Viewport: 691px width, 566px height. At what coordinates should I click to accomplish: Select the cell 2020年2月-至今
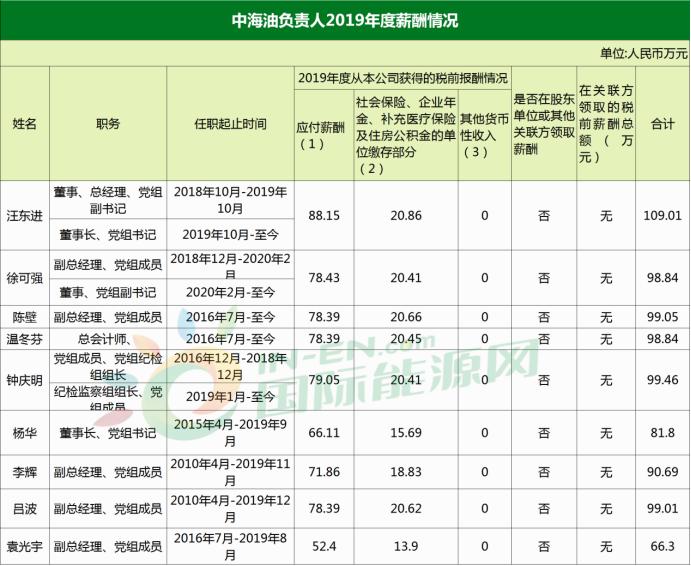coord(230,292)
